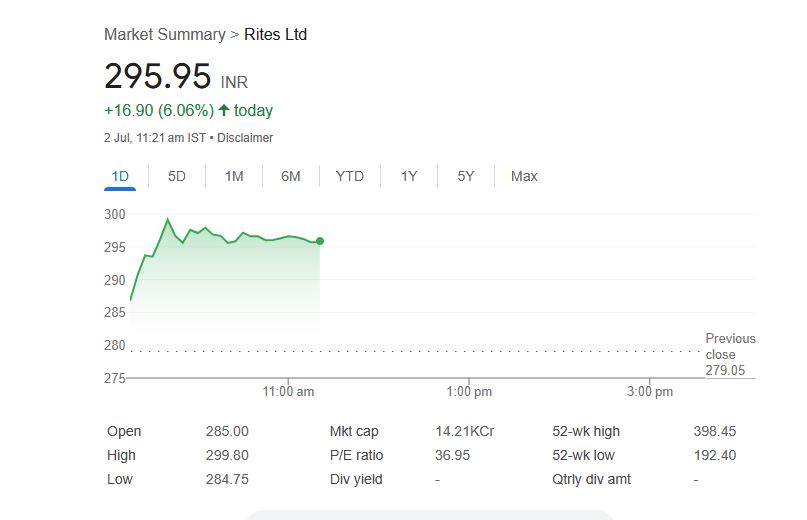807x520 pixels.
Task: Select the Max time range tab
Action: coord(524,177)
